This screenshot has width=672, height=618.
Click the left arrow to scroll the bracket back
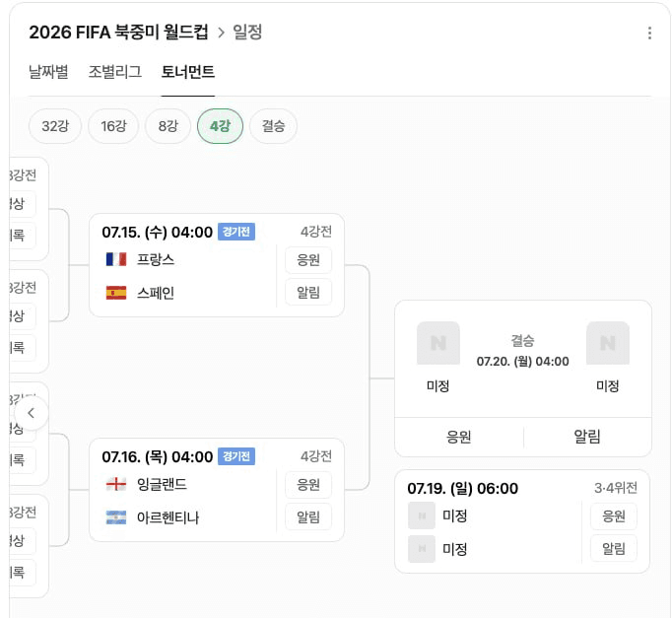(31, 413)
